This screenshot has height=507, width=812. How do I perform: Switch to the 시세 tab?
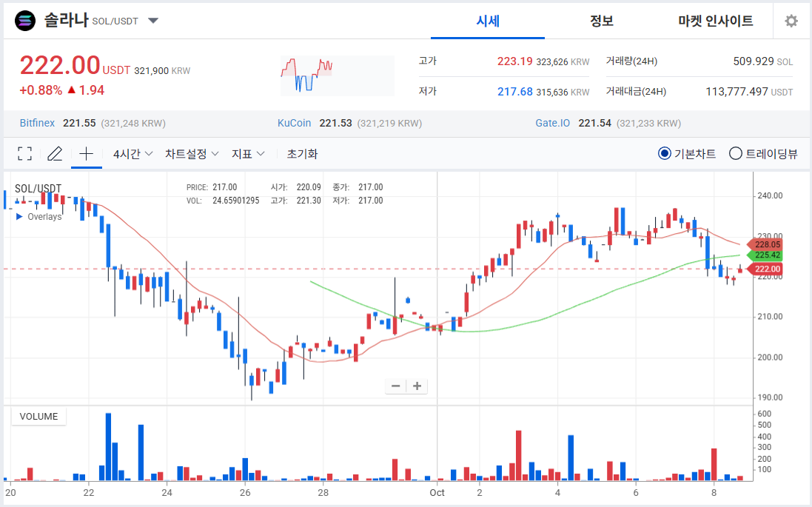pyautogui.click(x=488, y=21)
